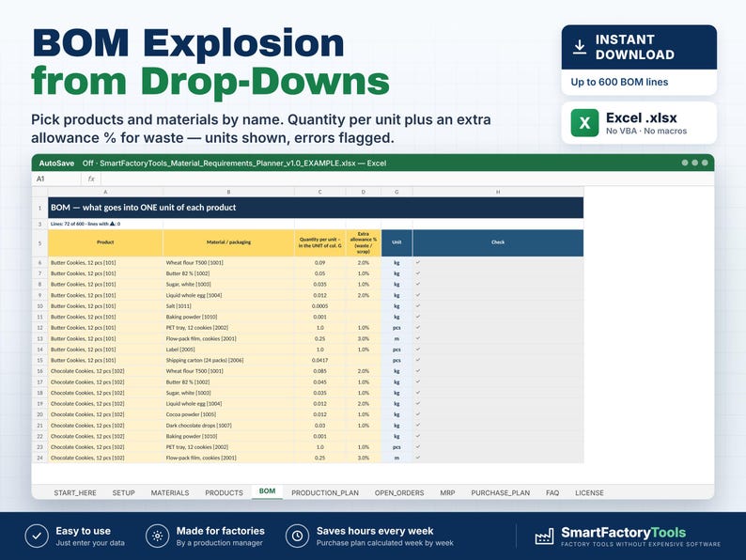Select the Butter 82 % cell in row 7
This screenshot has height=560, width=746.
click(x=228, y=273)
